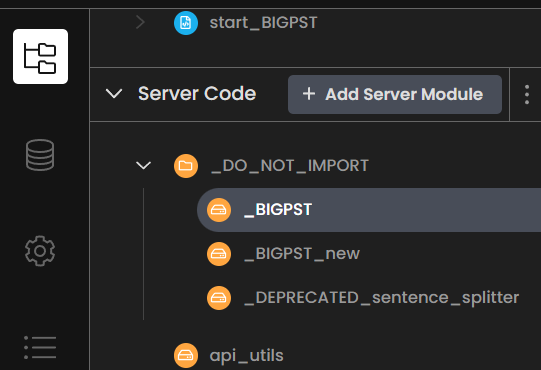
Task: Click the start_BIGPST form icon
Action: pyautogui.click(x=186, y=23)
